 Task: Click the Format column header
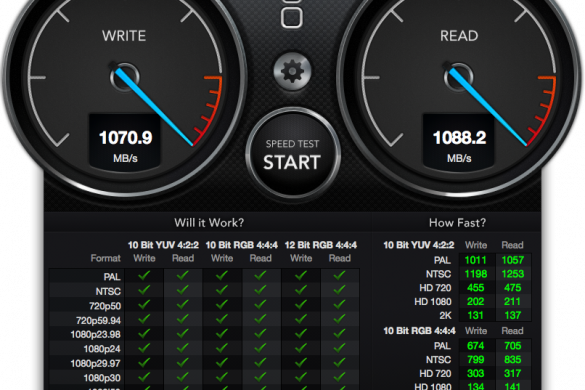pos(106,258)
